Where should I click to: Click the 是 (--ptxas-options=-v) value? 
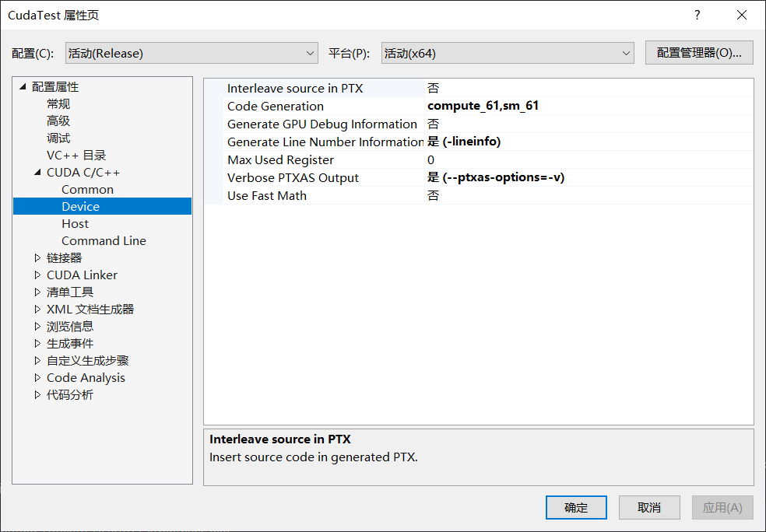point(496,177)
